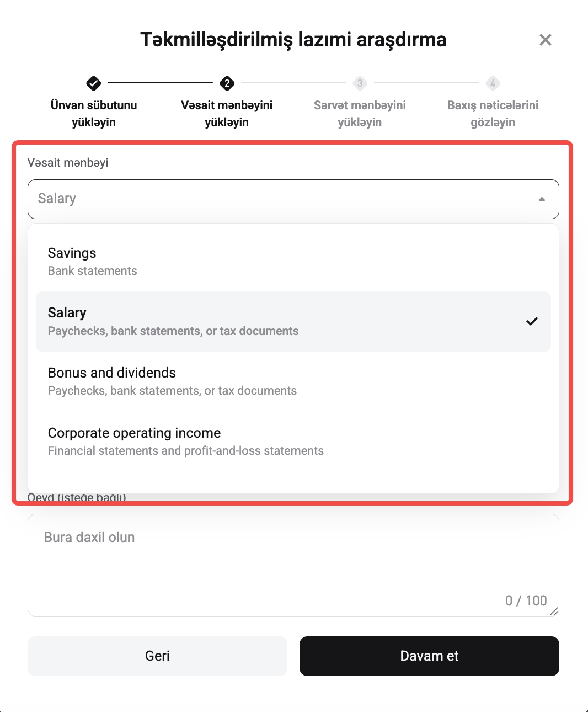The width and height of the screenshot is (588, 712).
Task: Click the X to close the dialog
Action: click(546, 40)
